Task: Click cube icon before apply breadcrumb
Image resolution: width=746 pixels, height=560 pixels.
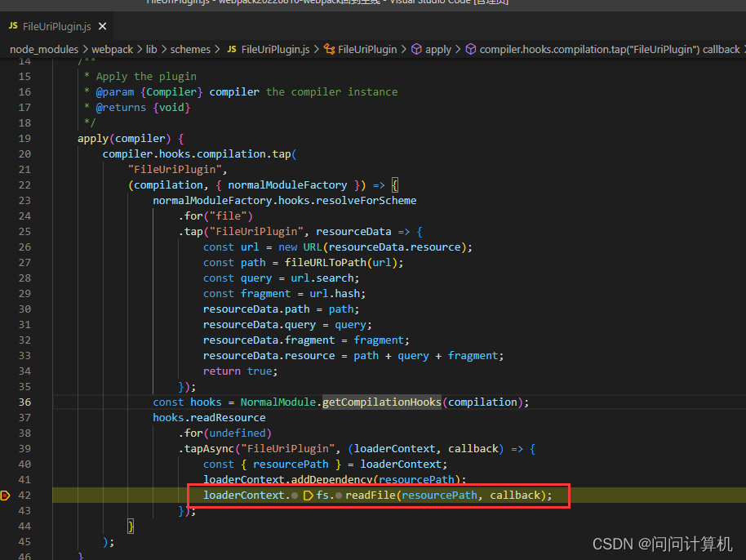Action: pyautogui.click(x=416, y=49)
